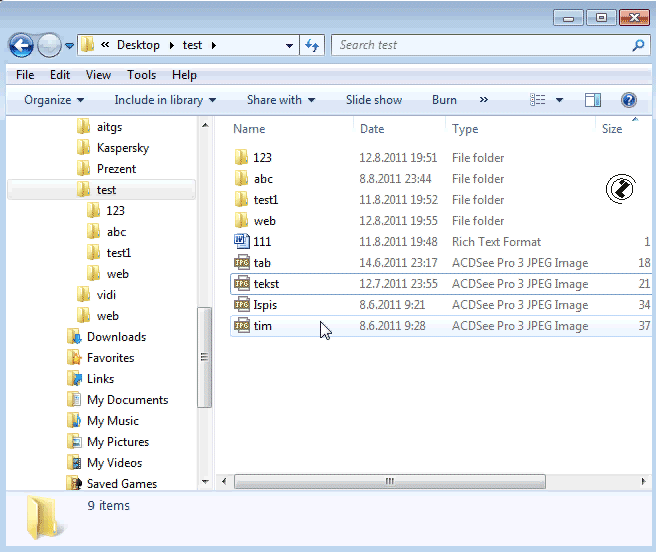Open the Help question mark icon
656x552 pixels.
tap(629, 100)
